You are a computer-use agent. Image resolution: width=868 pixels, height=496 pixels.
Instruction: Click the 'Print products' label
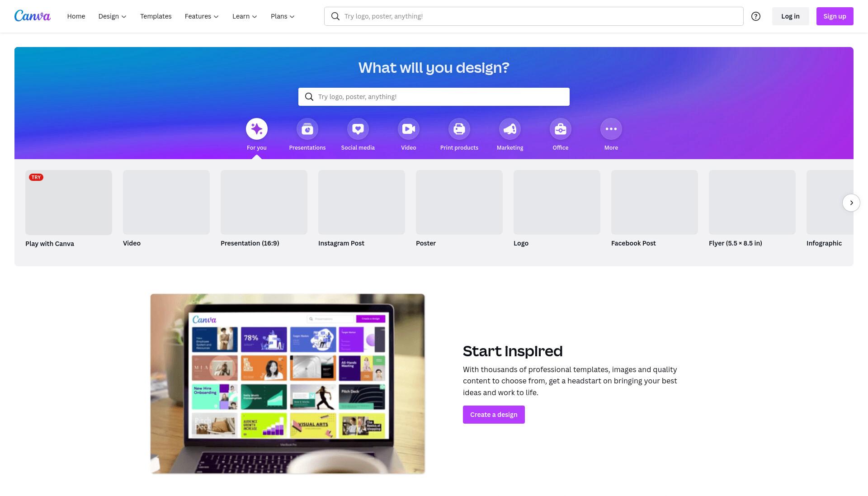[459, 148]
